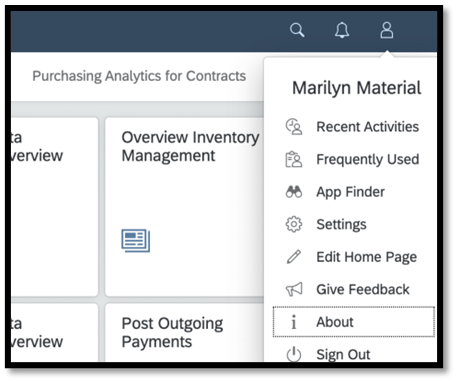This screenshot has width=456, height=381.
Task: Switch to Purchasing Analytics for Contracts tab
Action: [139, 76]
